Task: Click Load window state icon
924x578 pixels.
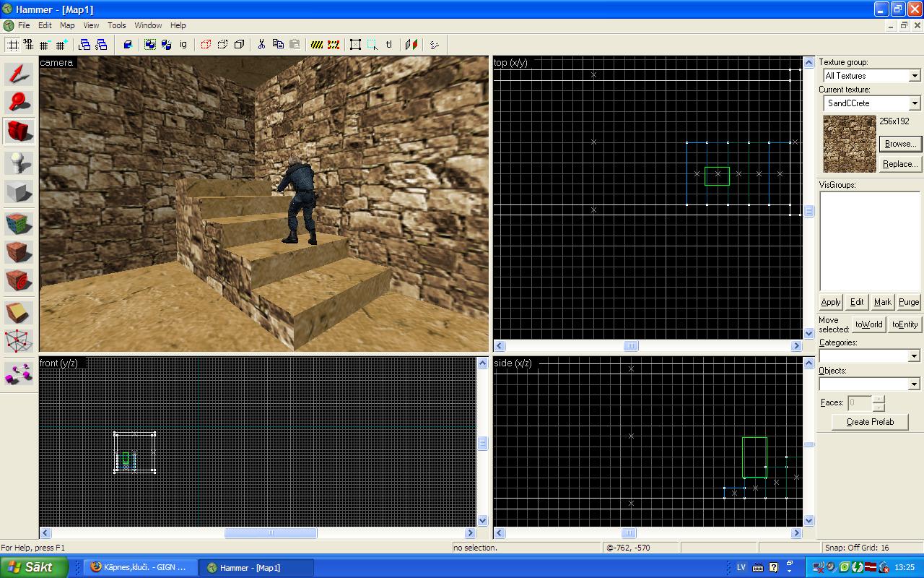Action: coord(84,44)
